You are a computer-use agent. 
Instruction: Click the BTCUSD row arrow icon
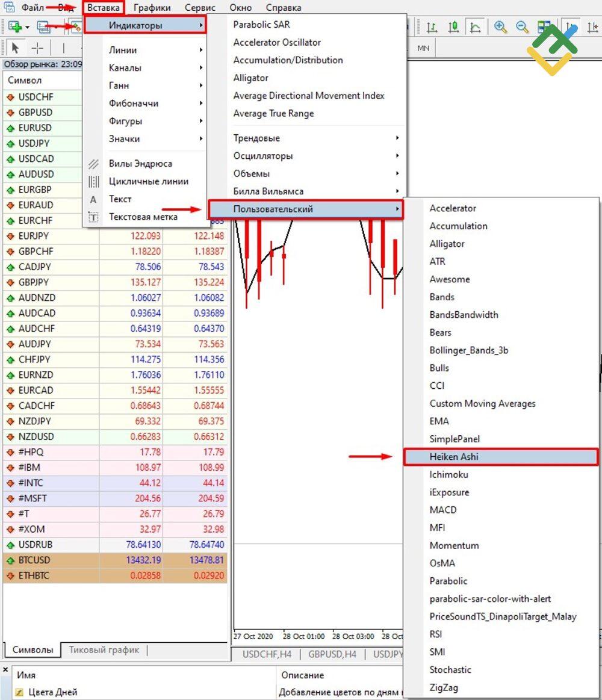pyautogui.click(x=10, y=560)
